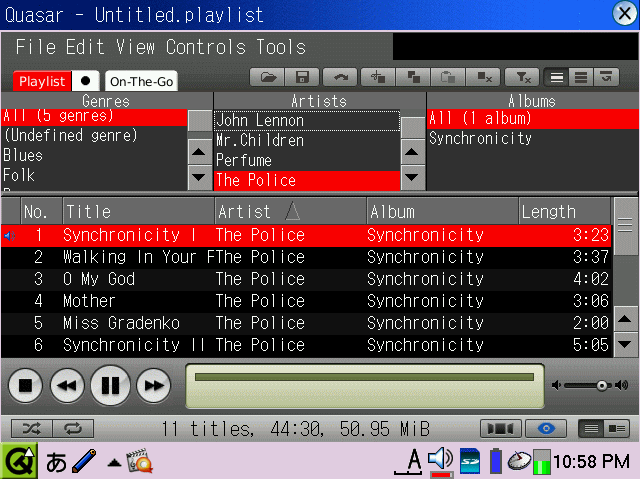
Task: Switch to the Playlist tab
Action: pyautogui.click(x=42, y=81)
